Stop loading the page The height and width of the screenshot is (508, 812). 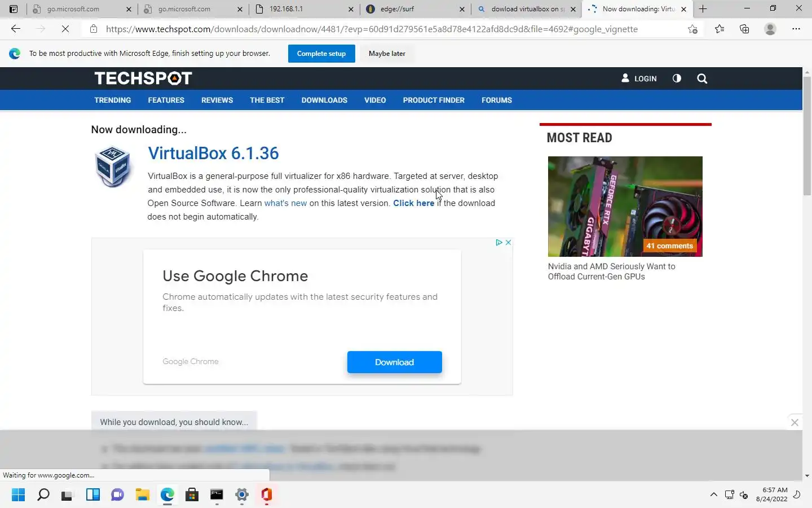point(65,29)
